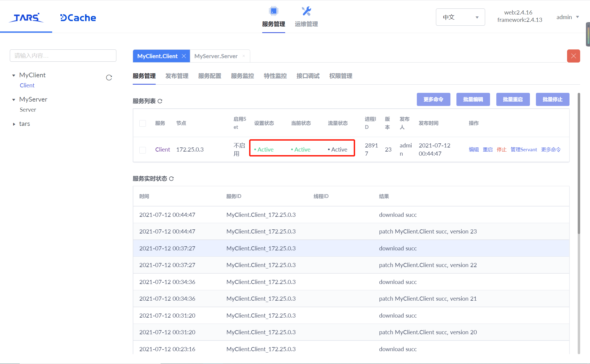Open operations management wrench icon
590x364 pixels.
coord(306,11)
